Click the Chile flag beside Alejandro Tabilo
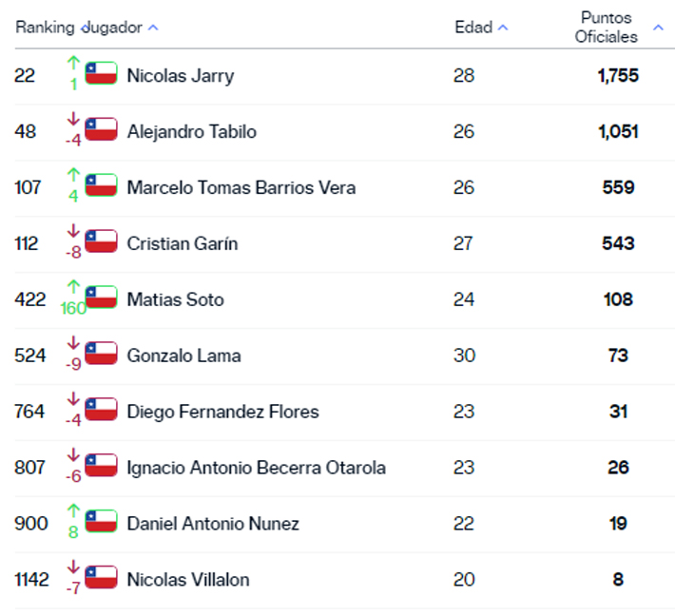This screenshot has width=675, height=616. pyautogui.click(x=101, y=128)
